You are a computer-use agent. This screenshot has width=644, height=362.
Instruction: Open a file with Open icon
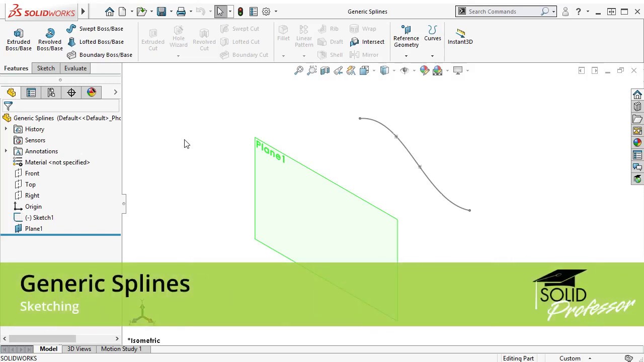tap(141, 11)
